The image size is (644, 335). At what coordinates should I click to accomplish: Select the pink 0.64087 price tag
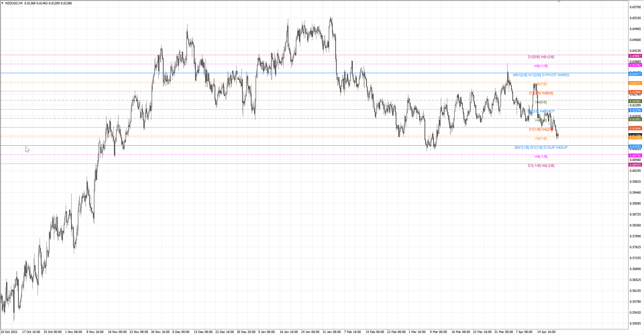click(635, 56)
